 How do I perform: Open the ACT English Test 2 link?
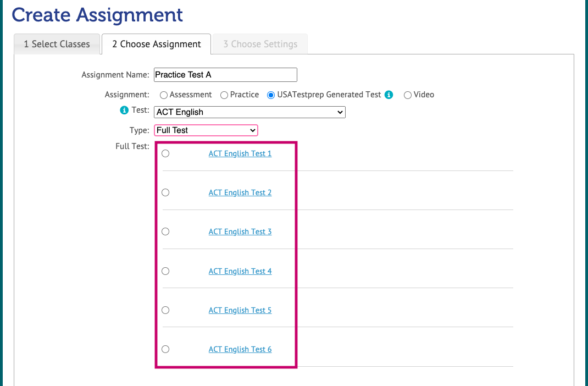pos(240,192)
